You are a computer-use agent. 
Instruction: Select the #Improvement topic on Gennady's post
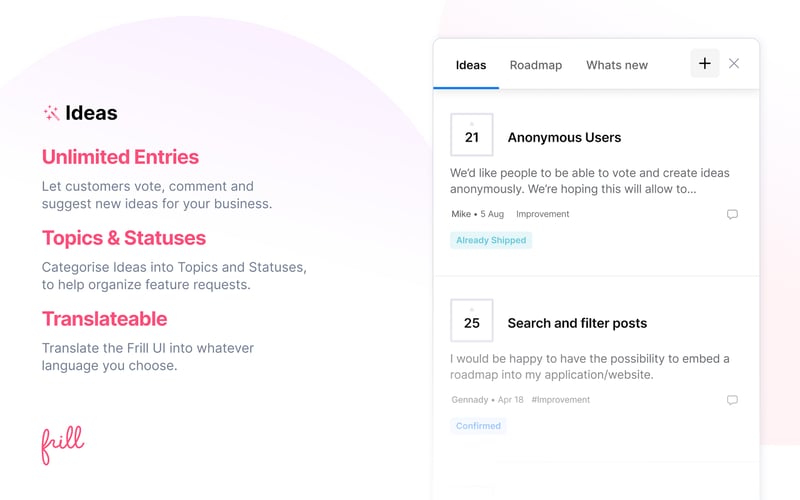tap(561, 400)
